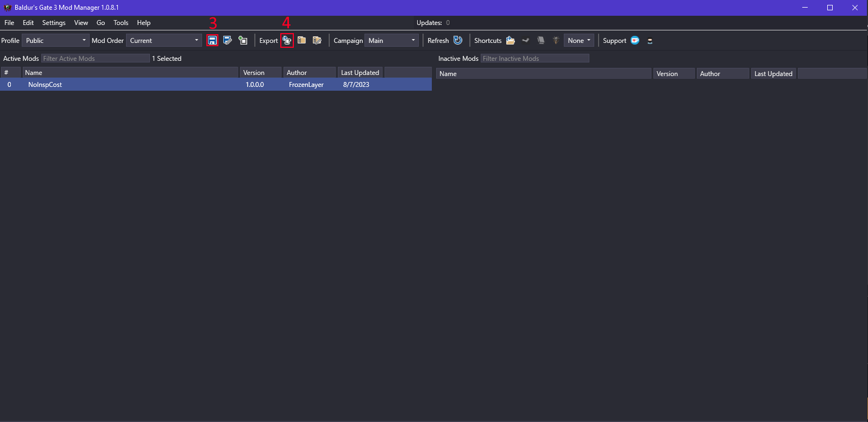The height and width of the screenshot is (422, 868).
Task: Sort active mods by Author column header
Action: pyautogui.click(x=310, y=73)
